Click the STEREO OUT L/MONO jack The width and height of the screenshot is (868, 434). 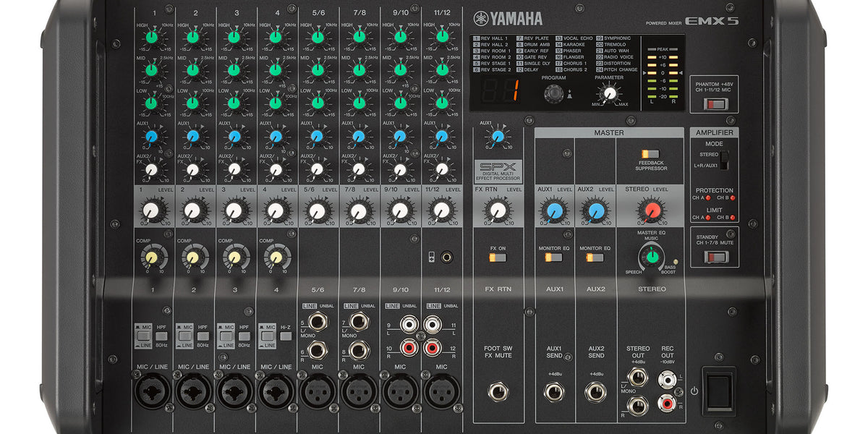tap(637, 377)
